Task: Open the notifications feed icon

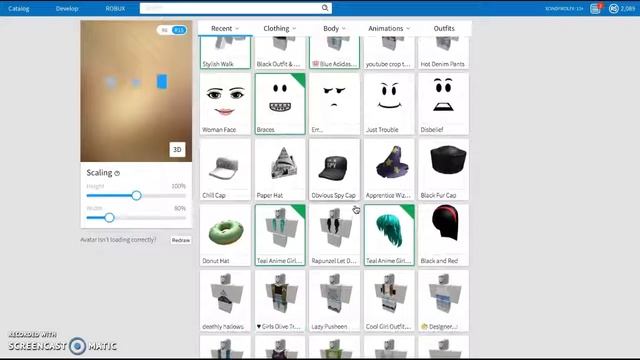Action: click(x=596, y=9)
